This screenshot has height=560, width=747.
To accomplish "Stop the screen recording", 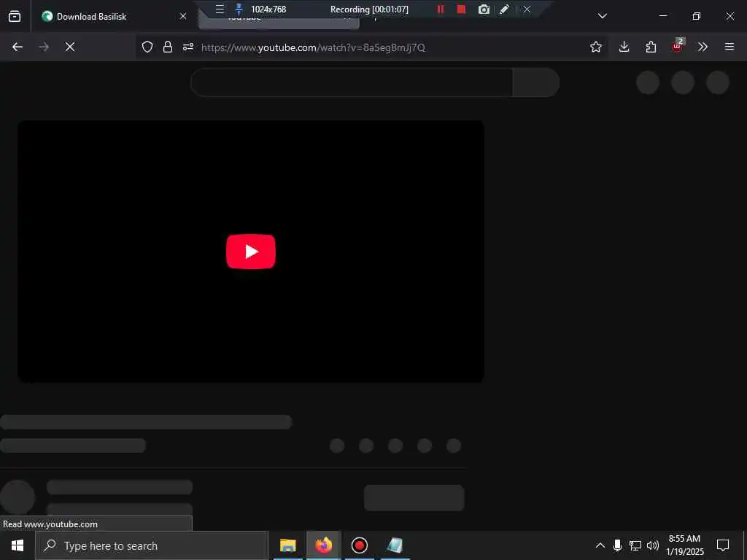I will (461, 9).
